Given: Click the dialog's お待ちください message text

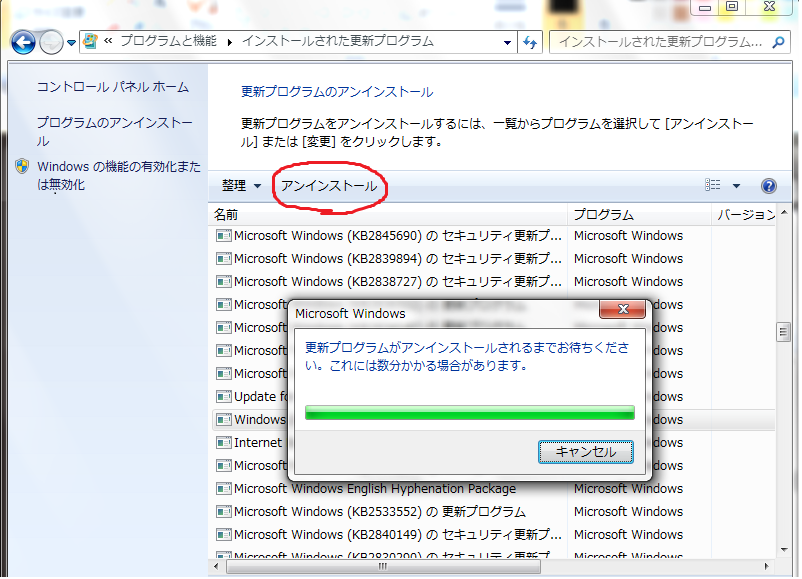Looking at the screenshot, I should coord(467,357).
